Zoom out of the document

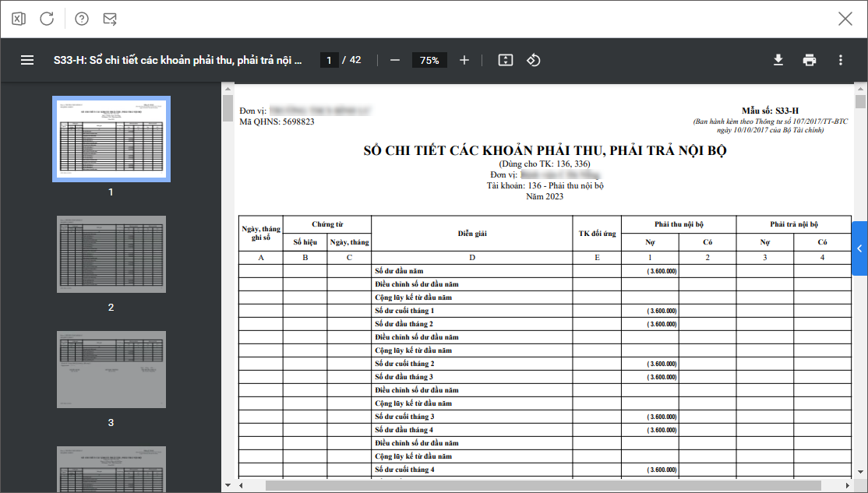click(x=395, y=59)
